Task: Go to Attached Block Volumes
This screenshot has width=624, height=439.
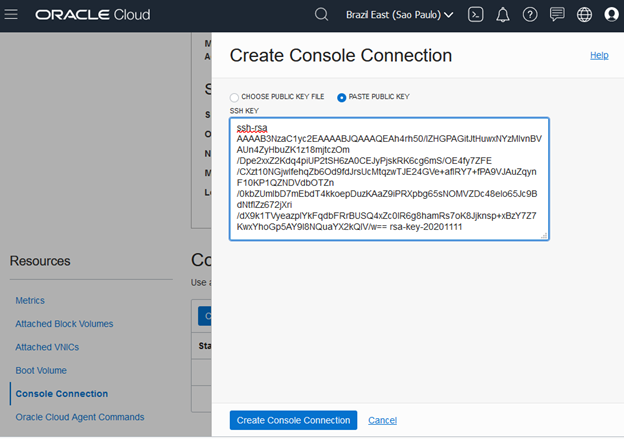Action: click(x=64, y=324)
